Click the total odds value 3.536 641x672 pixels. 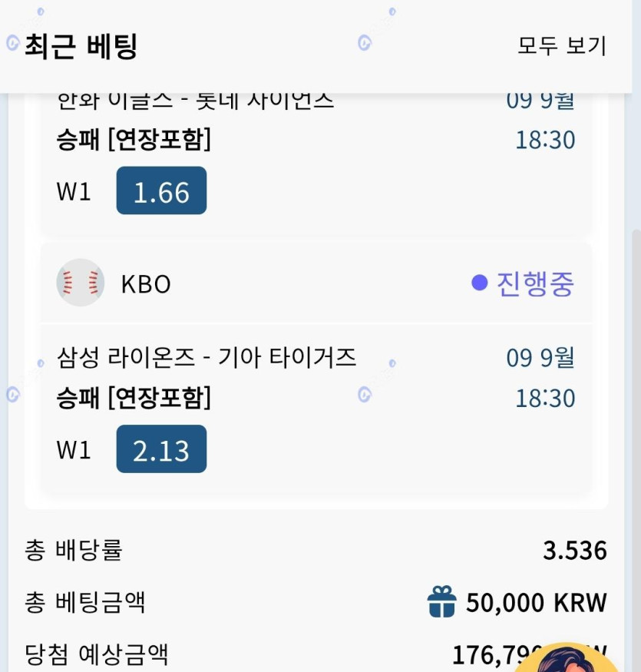pos(574,551)
